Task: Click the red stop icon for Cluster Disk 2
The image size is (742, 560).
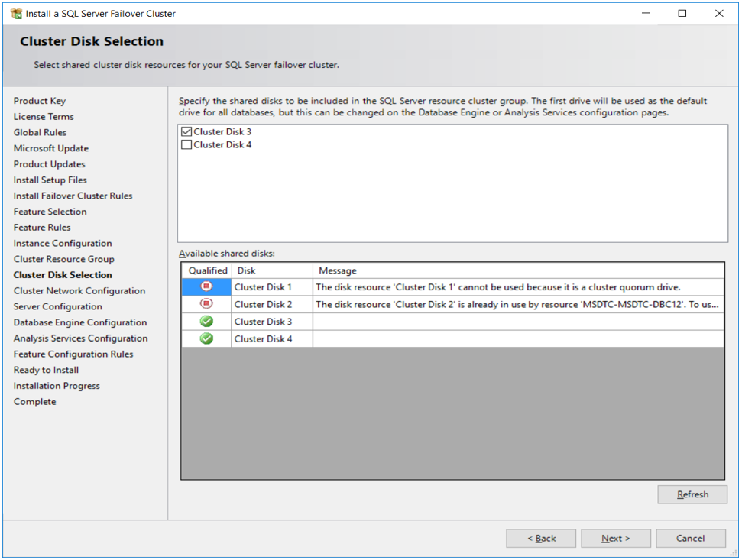Action: 206,303
